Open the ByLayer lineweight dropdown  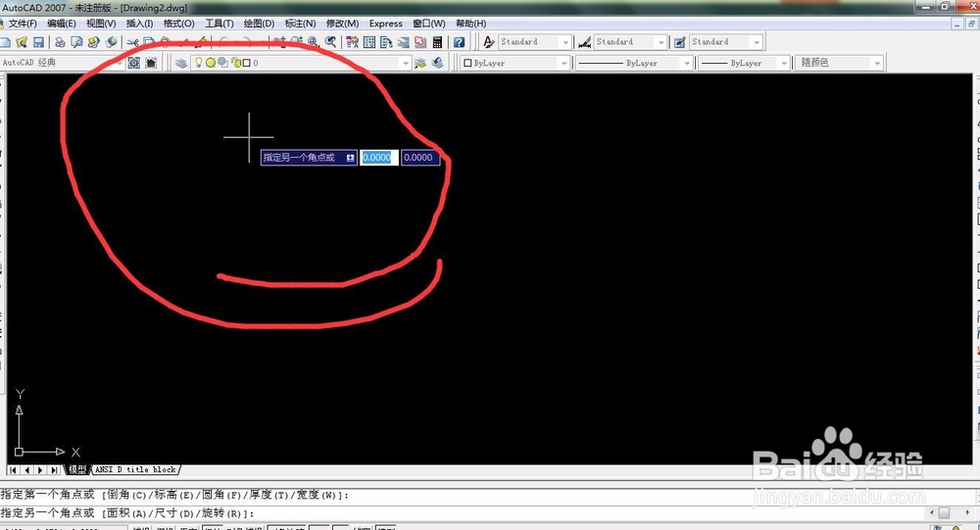[x=784, y=63]
